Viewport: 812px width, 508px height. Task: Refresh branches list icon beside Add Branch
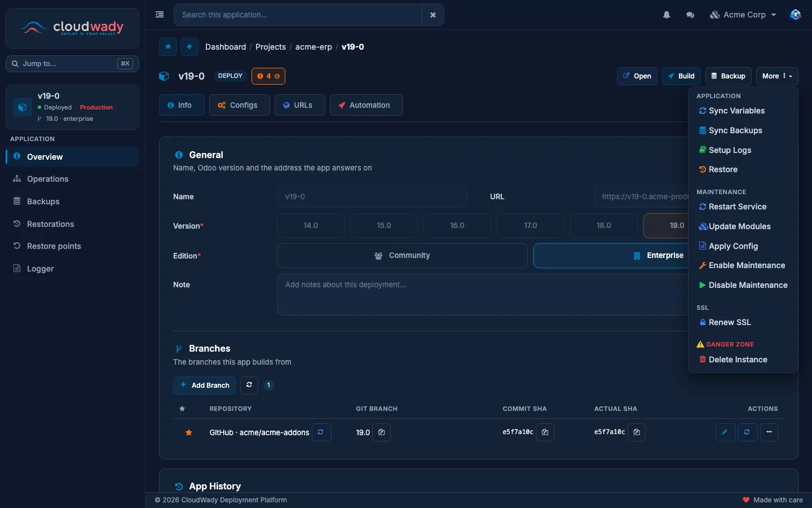[x=249, y=385]
